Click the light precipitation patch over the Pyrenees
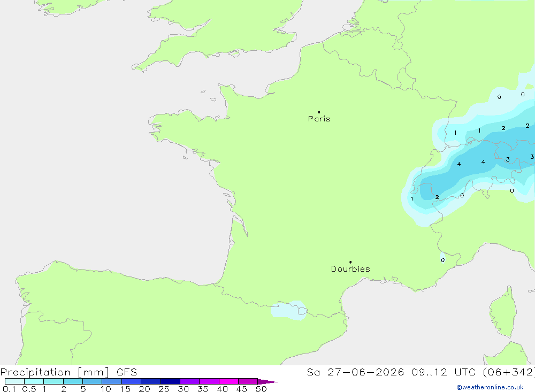 [289, 310]
